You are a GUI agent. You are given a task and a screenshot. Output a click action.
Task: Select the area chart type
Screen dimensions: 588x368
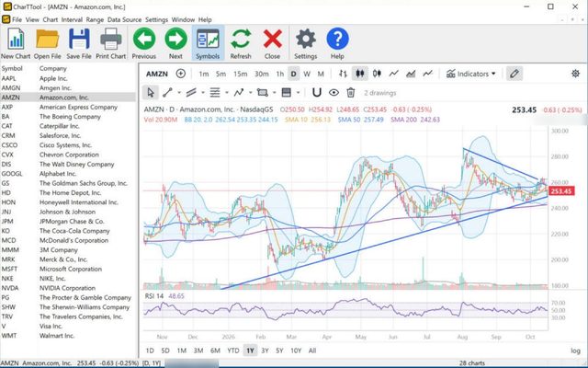[411, 74]
